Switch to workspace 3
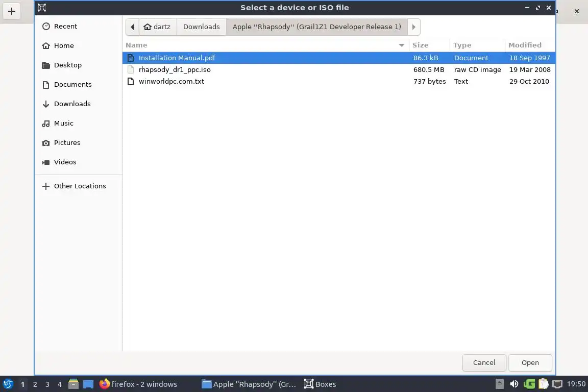 point(47,384)
